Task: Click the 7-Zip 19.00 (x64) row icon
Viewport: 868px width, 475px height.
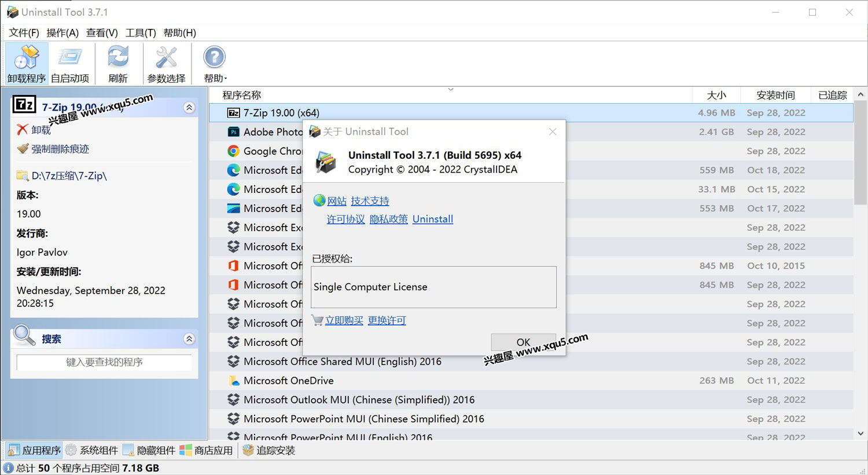Action: coord(233,113)
